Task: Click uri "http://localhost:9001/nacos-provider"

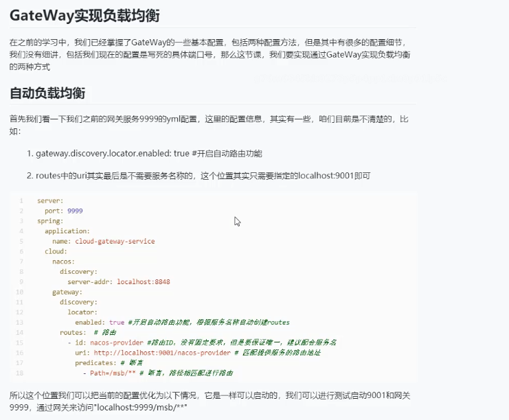Action: [x=162, y=353]
